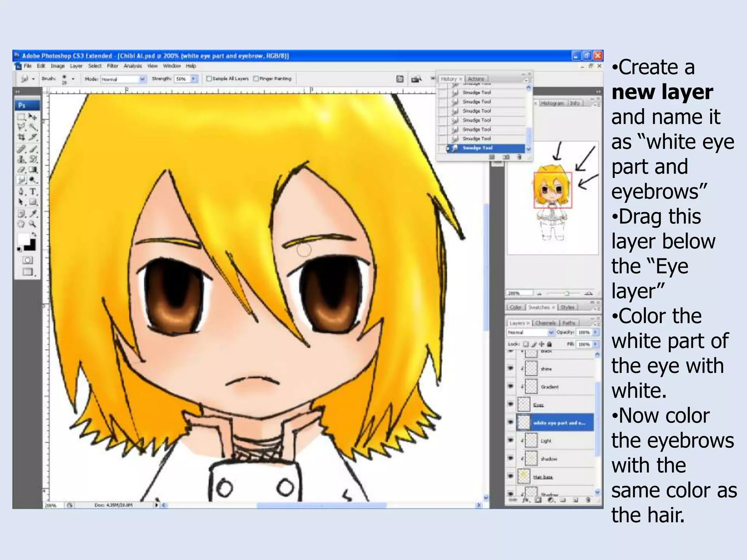Select the Clone Stamp tool

[22, 159]
